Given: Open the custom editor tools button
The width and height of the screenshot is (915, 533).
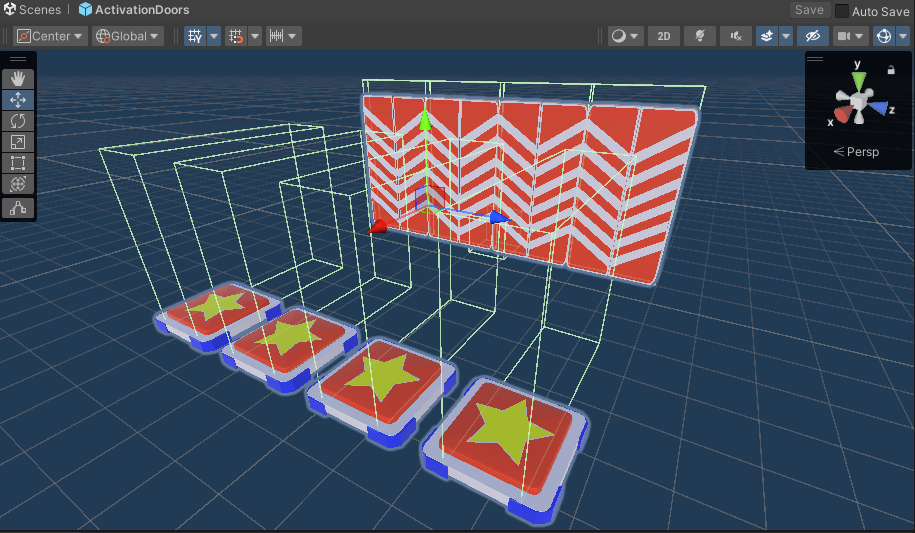Looking at the screenshot, I should coord(18,208).
